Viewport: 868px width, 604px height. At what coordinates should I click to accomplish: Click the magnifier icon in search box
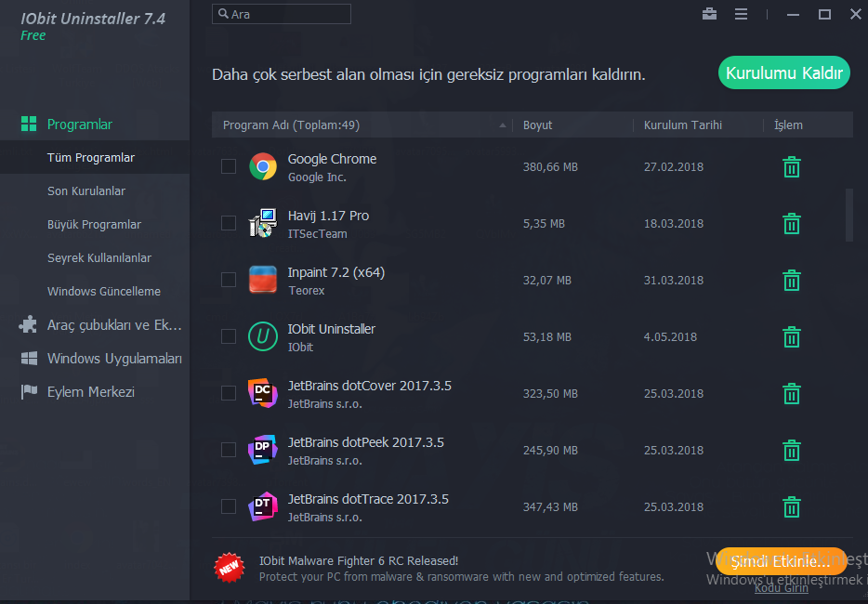[223, 14]
